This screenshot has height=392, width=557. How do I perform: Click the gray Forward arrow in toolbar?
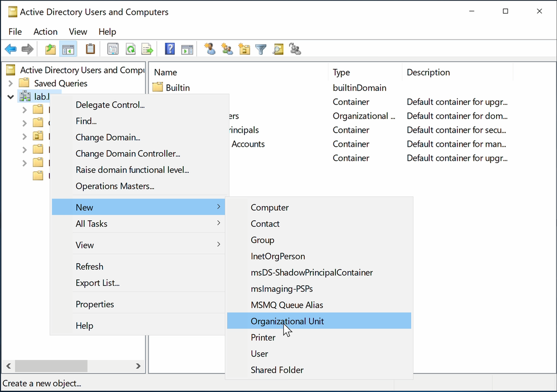coord(27,49)
